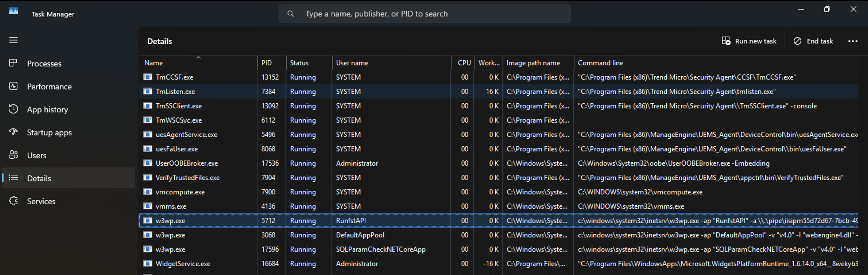Screen dimensions: 868x275
Task: Open the three-dot more options menu
Action: pos(852,41)
